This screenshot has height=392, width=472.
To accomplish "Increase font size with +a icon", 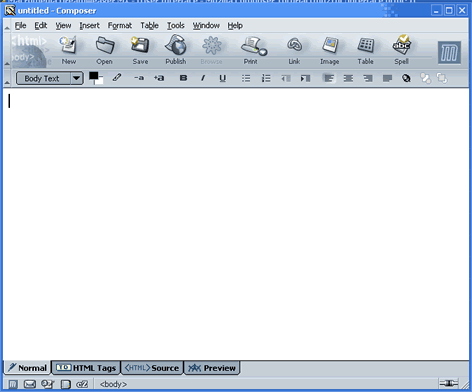I will 159,78.
